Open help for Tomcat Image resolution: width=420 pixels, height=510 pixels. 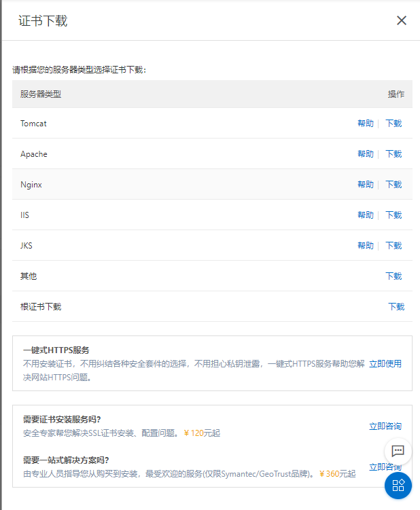pyautogui.click(x=366, y=124)
